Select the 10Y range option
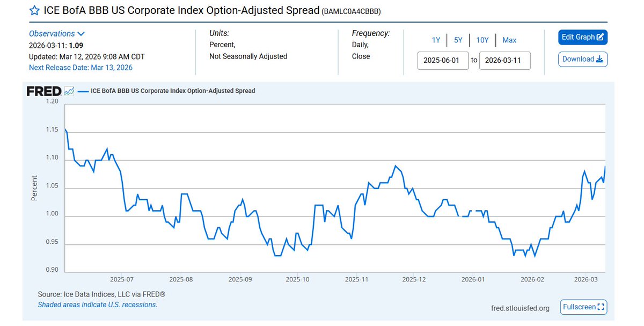The height and width of the screenshot is (326, 644). (x=482, y=40)
